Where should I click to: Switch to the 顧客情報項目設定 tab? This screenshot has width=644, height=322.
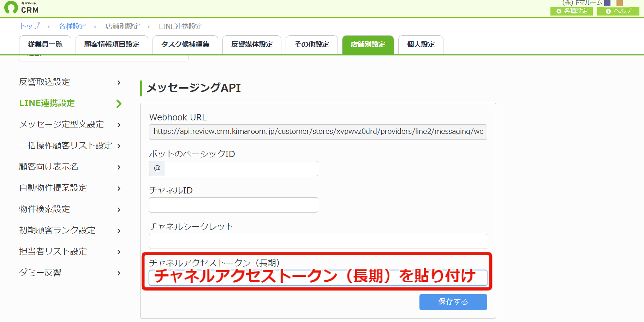pyautogui.click(x=112, y=45)
